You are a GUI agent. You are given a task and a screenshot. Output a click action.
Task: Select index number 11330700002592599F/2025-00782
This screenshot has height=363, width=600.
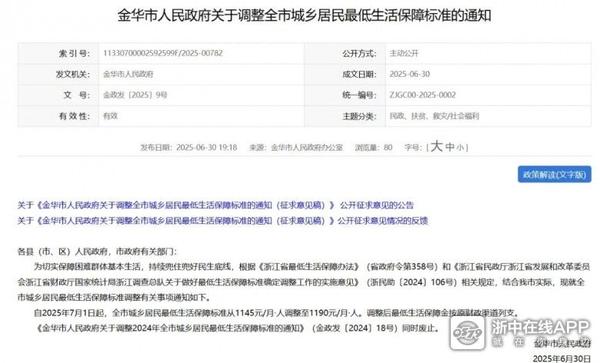[163, 53]
